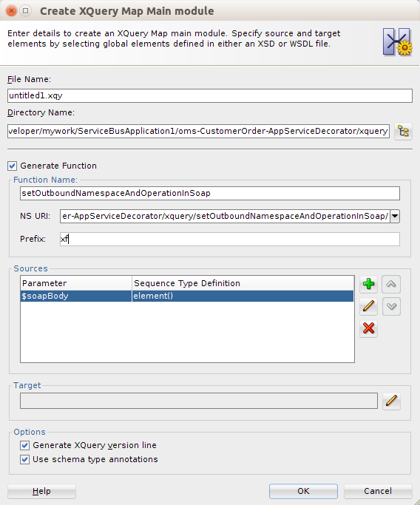Move source parameter up with arrow icon
Viewport: 420px width, 505px height.
pyautogui.click(x=391, y=284)
